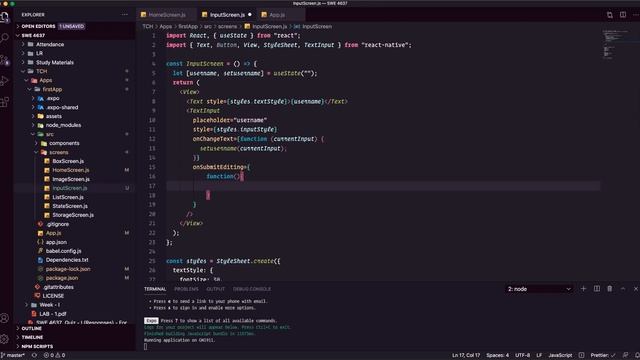The width and height of the screenshot is (640, 360).
Task: Open errors and warnings count in status bar
Action: [54, 355]
